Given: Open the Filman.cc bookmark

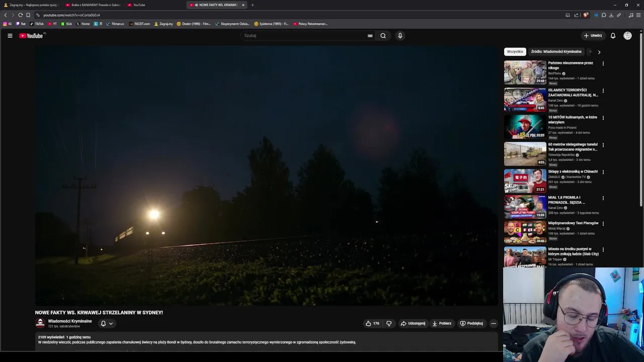Looking at the screenshot, I should pyautogui.click(x=115, y=24).
